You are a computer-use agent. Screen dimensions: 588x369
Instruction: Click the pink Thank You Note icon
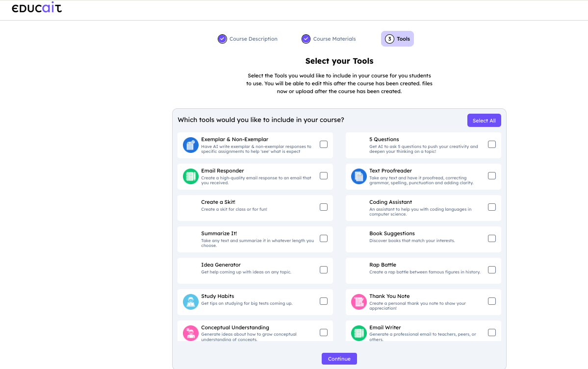pos(358,302)
